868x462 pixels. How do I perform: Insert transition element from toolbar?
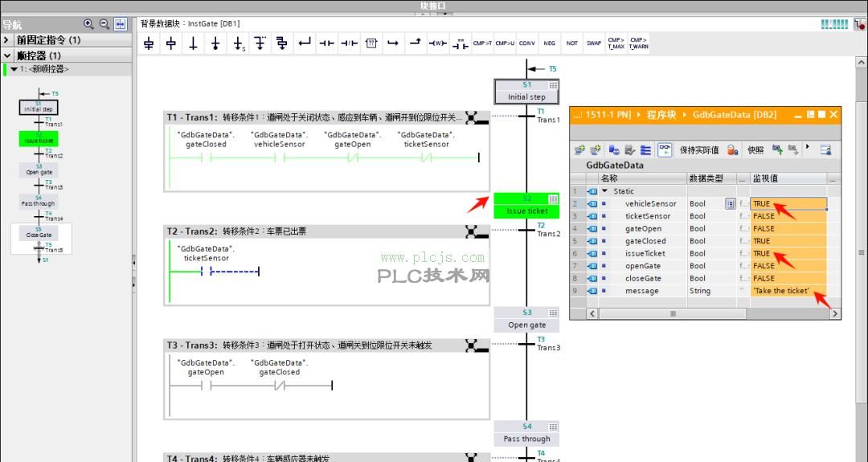(x=193, y=43)
